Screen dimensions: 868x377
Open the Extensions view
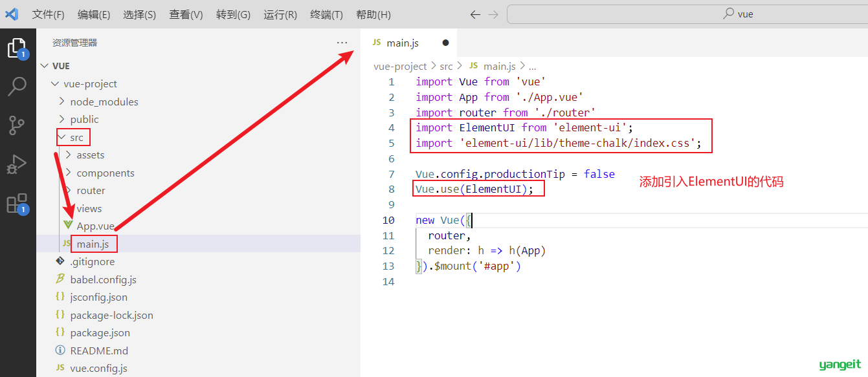point(17,203)
